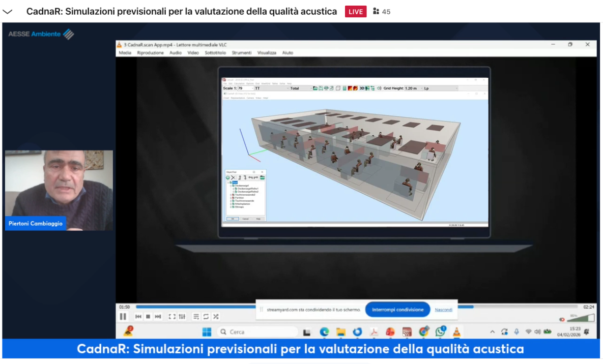The width and height of the screenshot is (603, 364).
Task: Open Microsoft Edge from taskbar
Action: click(x=324, y=331)
